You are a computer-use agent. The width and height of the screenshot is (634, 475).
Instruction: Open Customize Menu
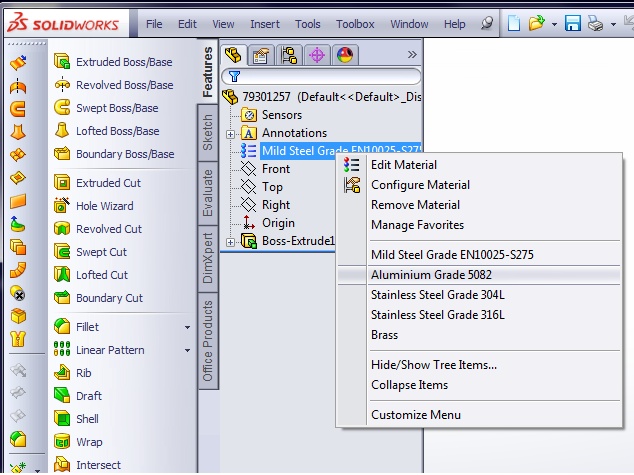[x=480, y=415]
